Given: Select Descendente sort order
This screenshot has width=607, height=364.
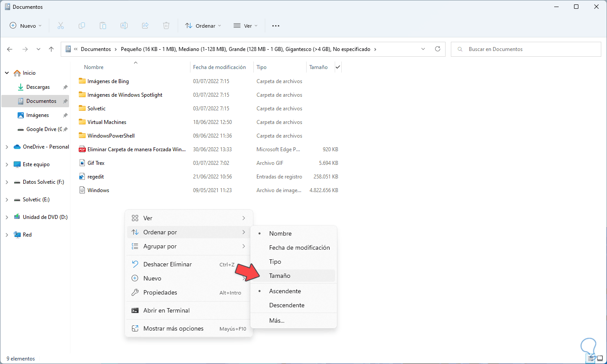Looking at the screenshot, I should [287, 305].
